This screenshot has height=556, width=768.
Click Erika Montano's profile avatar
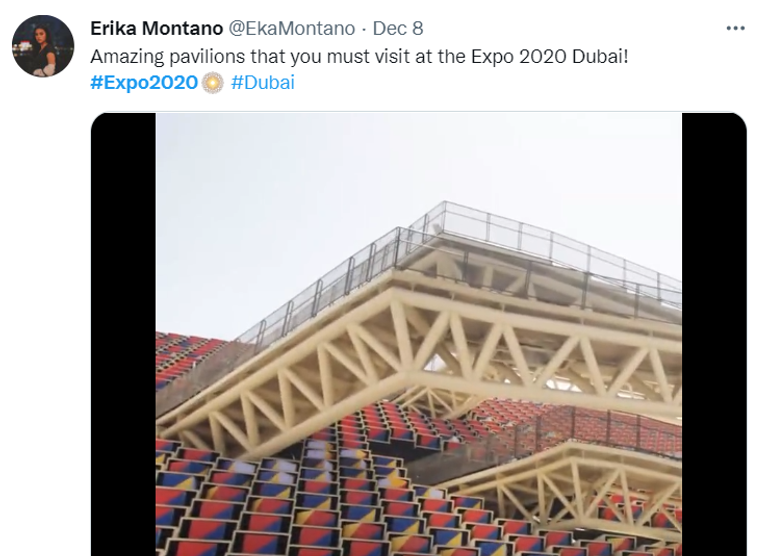click(43, 46)
